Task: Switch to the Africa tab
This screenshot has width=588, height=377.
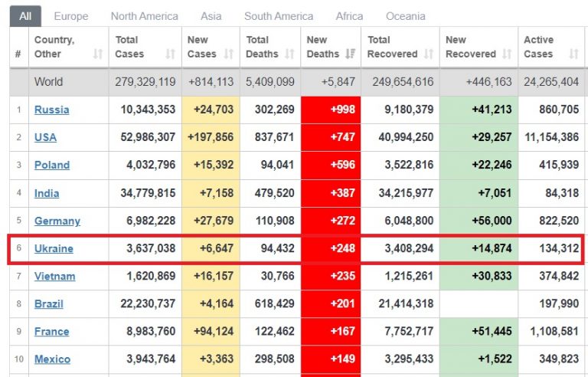Action: pyautogui.click(x=349, y=16)
